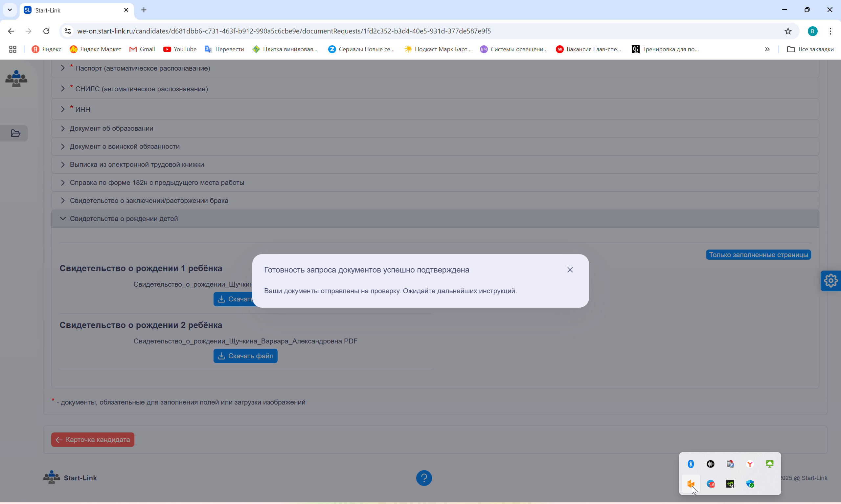Open the apps grid in bookmarks bar
The height and width of the screenshot is (504, 841).
tap(12, 49)
